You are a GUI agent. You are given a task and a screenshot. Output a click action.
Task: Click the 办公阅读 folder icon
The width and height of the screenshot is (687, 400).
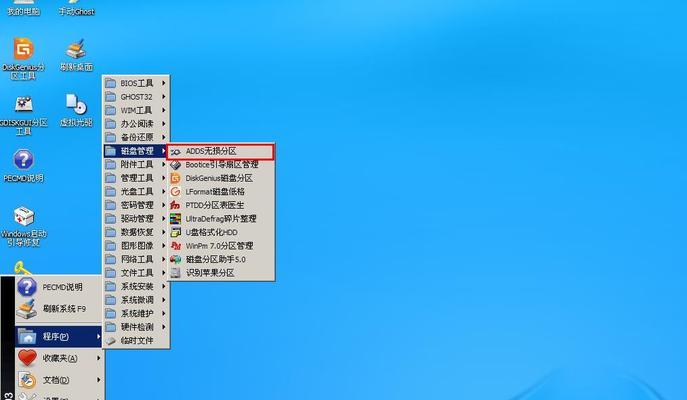pyautogui.click(x=111, y=124)
